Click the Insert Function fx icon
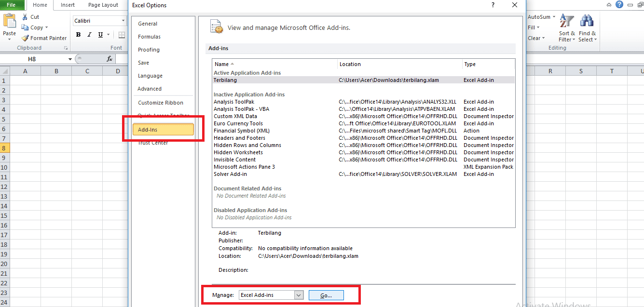 (110, 59)
